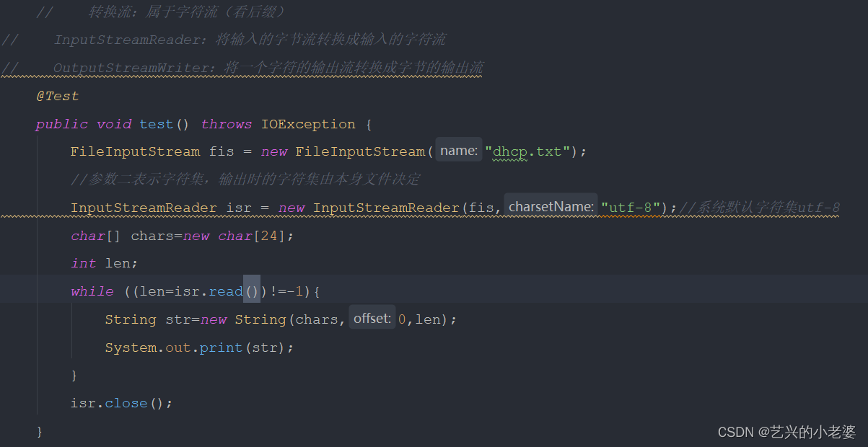Click the name: inline parameter hint
The width and height of the screenshot is (868, 447).
tap(460, 150)
